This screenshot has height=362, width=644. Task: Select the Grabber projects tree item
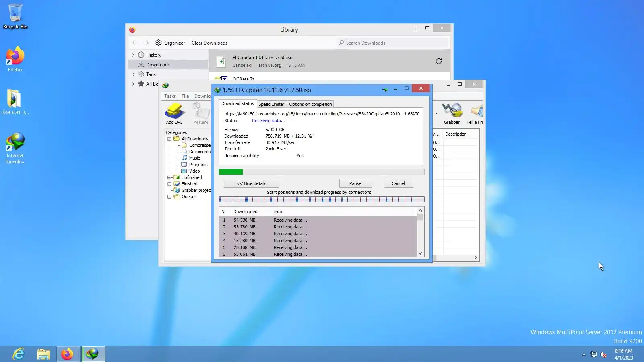tap(192, 190)
